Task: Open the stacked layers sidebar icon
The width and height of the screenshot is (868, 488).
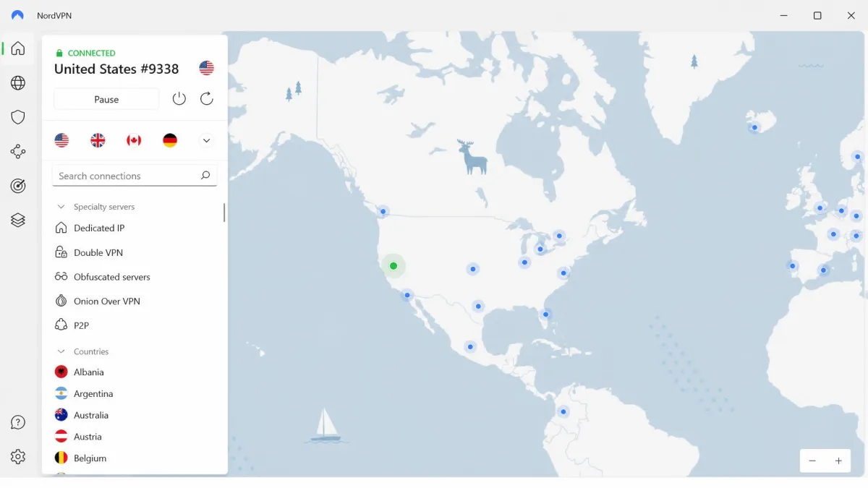Action: click(18, 221)
